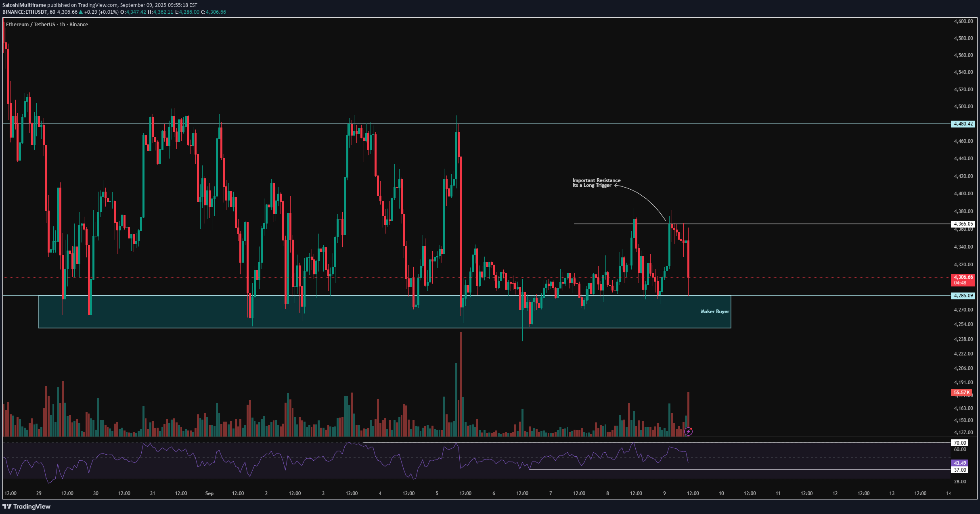Click the open value O:4,347.42 in header

(133, 12)
